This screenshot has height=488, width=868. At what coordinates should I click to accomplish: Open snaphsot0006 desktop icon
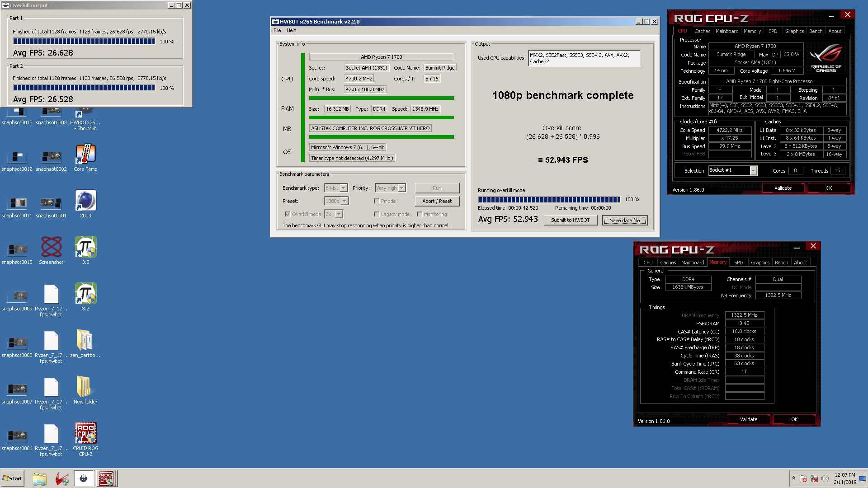point(17,440)
